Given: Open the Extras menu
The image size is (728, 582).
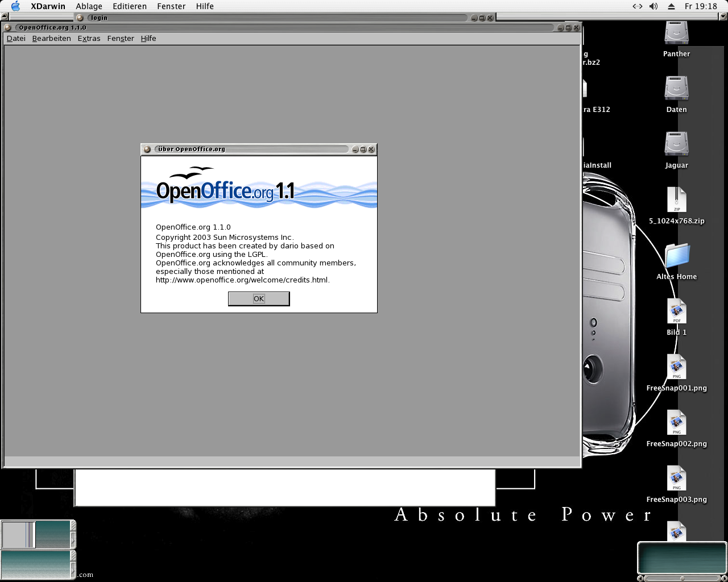Looking at the screenshot, I should coord(89,39).
